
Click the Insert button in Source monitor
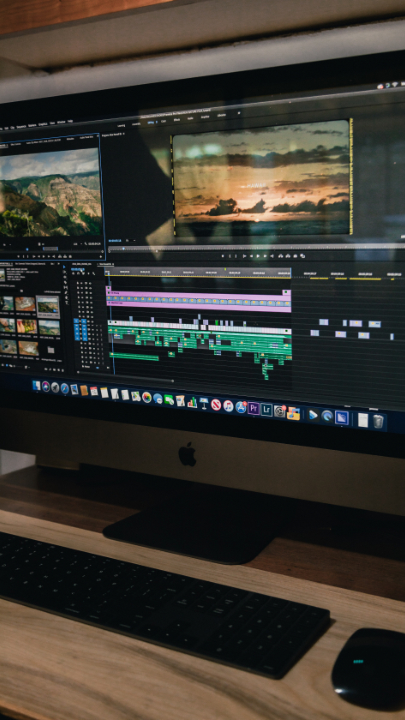[60, 256]
